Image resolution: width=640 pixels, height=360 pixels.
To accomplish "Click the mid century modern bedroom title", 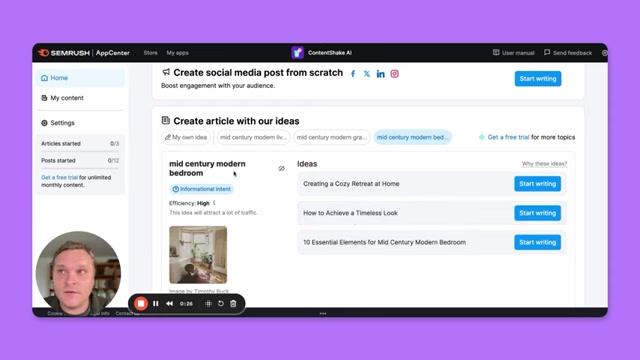I will click(x=207, y=168).
